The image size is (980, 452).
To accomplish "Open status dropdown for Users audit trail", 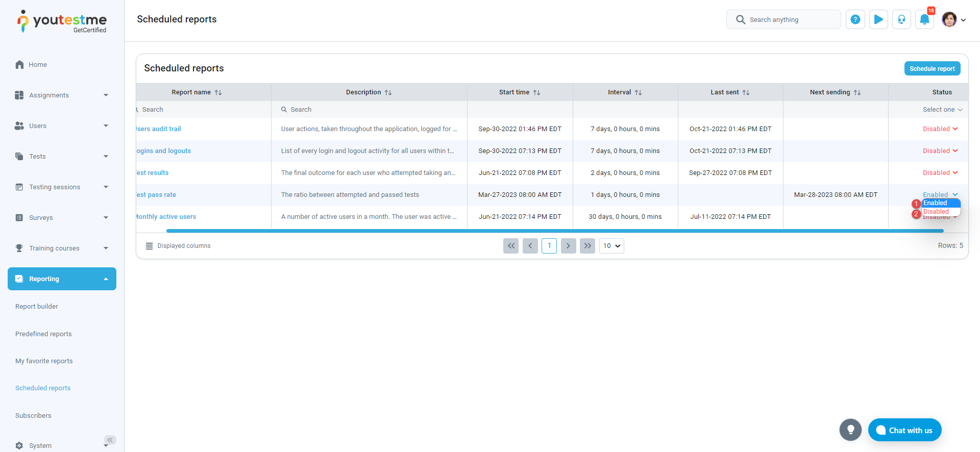I will (x=940, y=129).
